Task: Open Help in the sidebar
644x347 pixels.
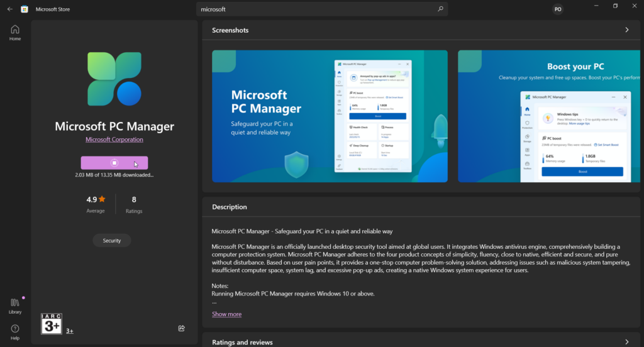Action: coord(15,332)
